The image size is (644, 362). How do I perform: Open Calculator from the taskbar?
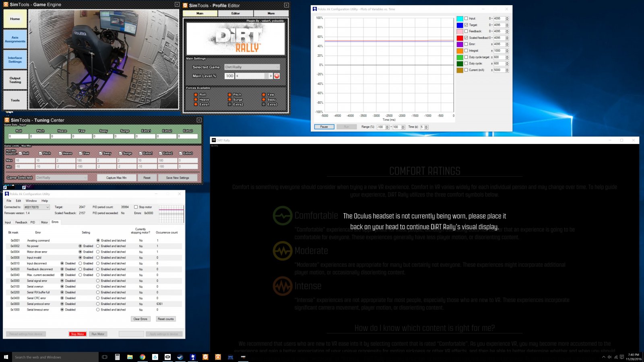(117, 357)
